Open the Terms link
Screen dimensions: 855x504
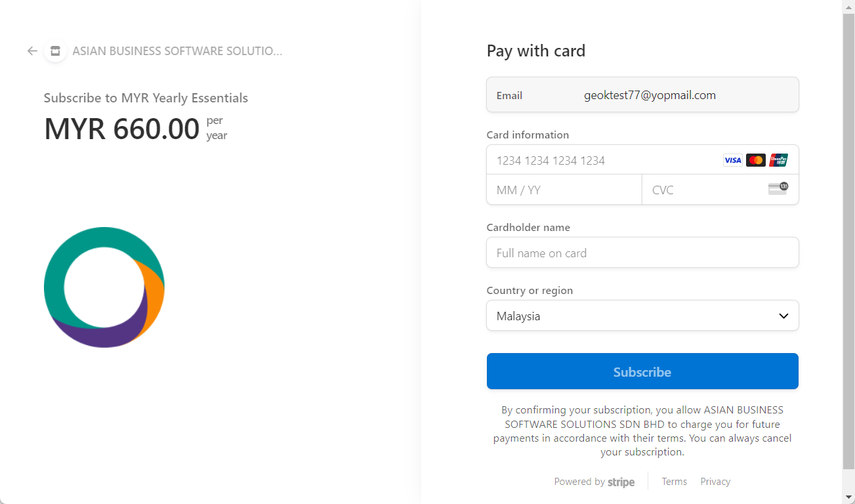click(x=674, y=482)
